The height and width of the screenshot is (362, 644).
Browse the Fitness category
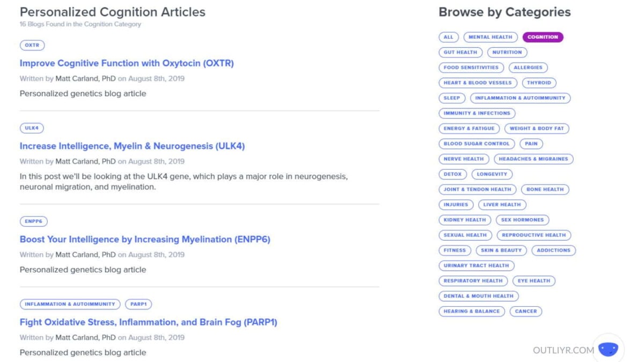pyautogui.click(x=455, y=250)
